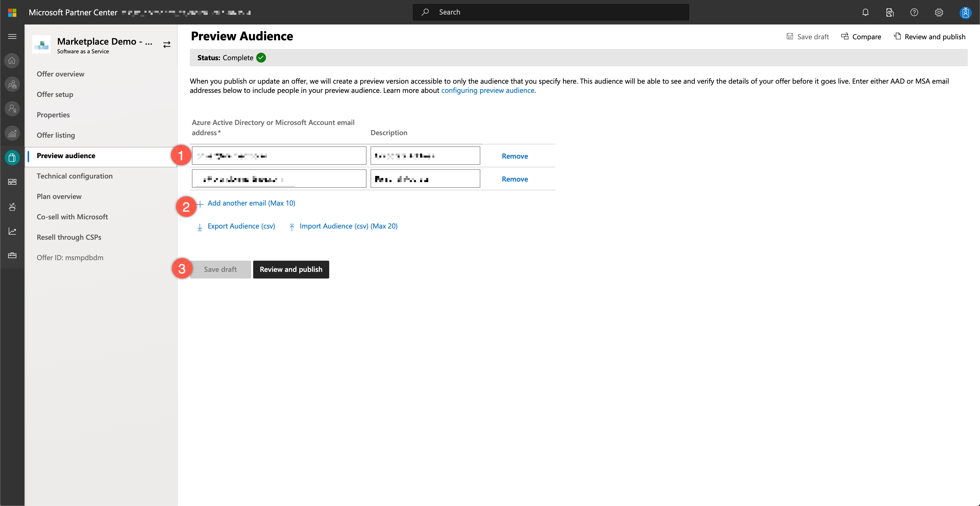Viewport: 980px width, 506px height.
Task: Expand the Co-sell with Microsoft section
Action: click(72, 216)
